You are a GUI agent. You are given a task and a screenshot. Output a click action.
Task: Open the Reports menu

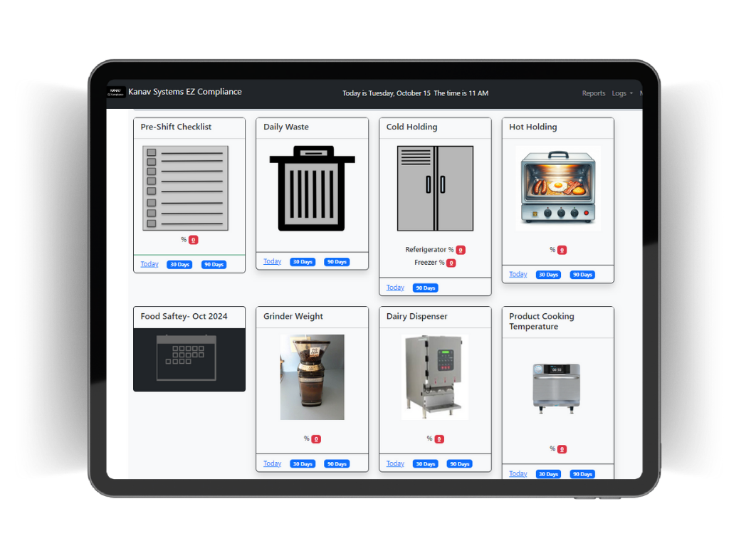(x=594, y=93)
